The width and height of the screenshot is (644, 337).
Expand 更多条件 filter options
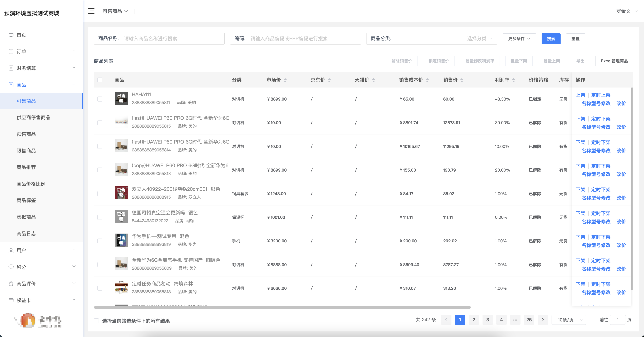click(519, 39)
